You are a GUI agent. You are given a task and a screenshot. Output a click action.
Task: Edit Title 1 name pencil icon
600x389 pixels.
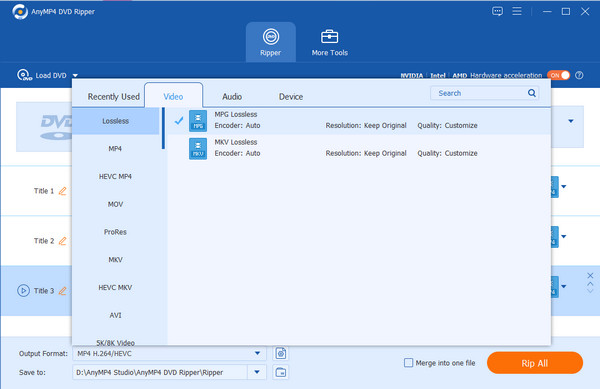(62, 191)
